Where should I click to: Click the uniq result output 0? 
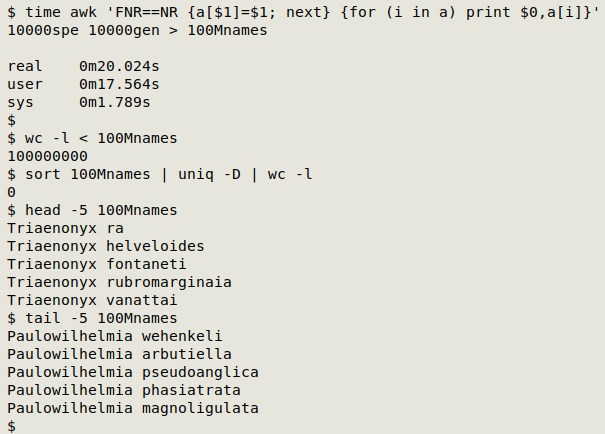coord(12,192)
